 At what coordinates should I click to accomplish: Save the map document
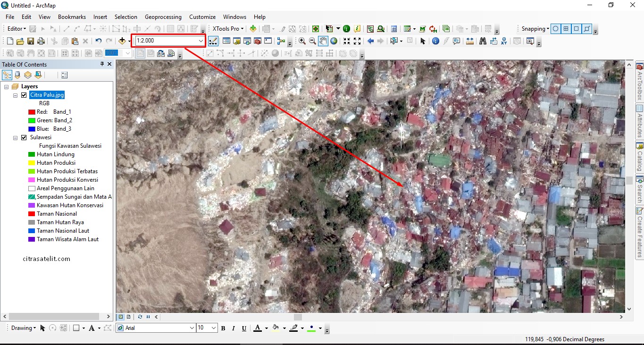click(31, 41)
